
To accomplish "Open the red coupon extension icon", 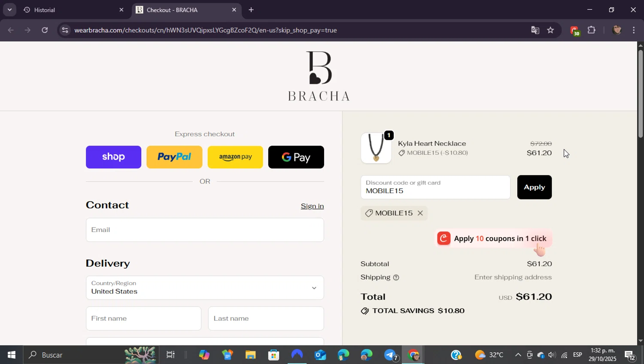I will tap(575, 31).
